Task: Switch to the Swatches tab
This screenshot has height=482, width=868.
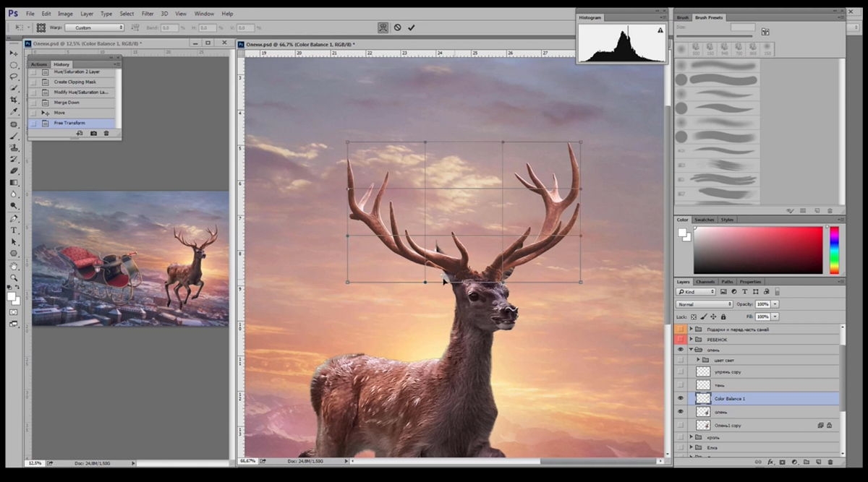Action: click(705, 220)
